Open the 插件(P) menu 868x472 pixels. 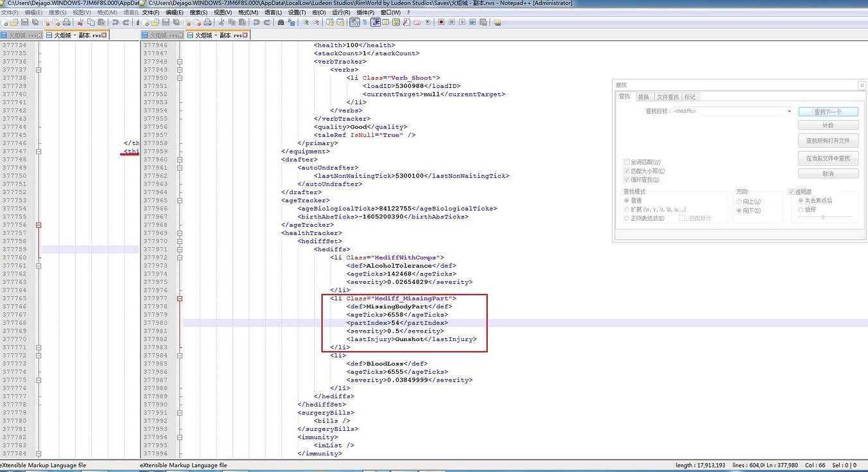(x=365, y=12)
